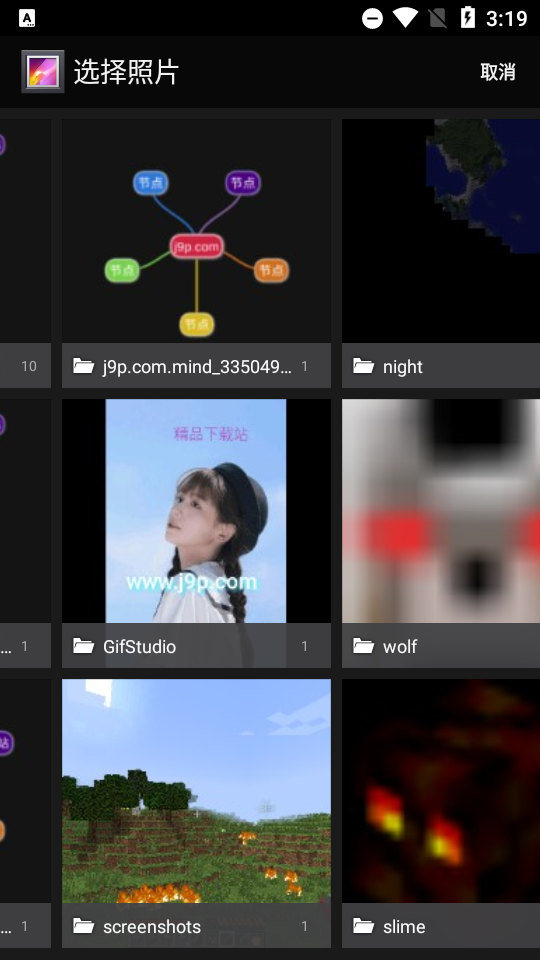Image resolution: width=540 pixels, height=960 pixels.
Task: Click folder icon beside slime label
Action: pyautogui.click(x=364, y=926)
